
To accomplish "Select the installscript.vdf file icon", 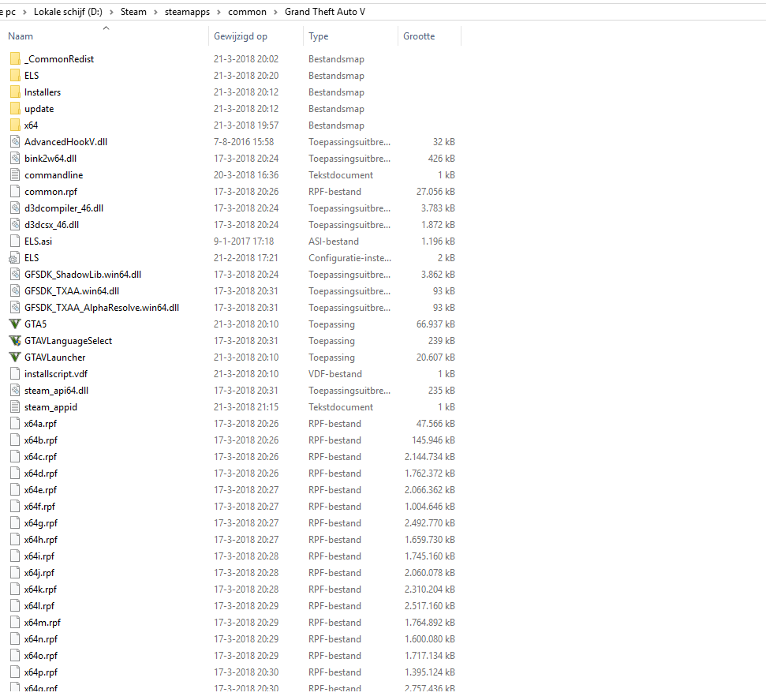I will [x=15, y=374].
